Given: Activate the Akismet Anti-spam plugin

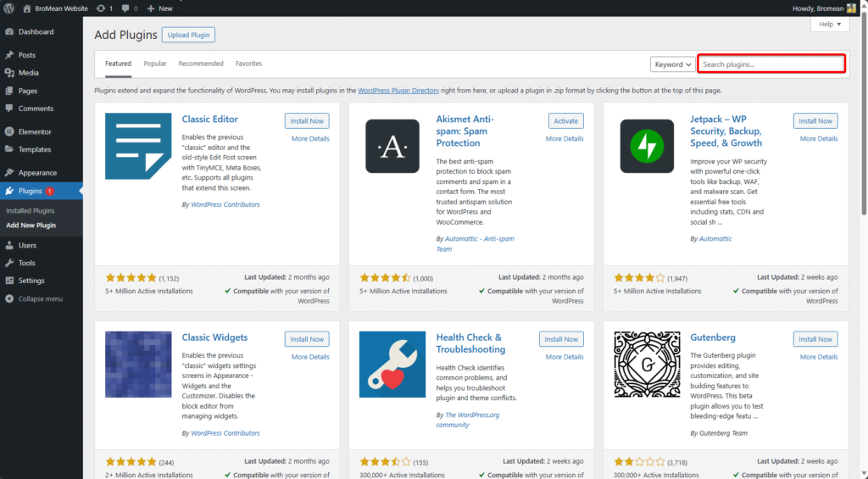Looking at the screenshot, I should pos(565,120).
